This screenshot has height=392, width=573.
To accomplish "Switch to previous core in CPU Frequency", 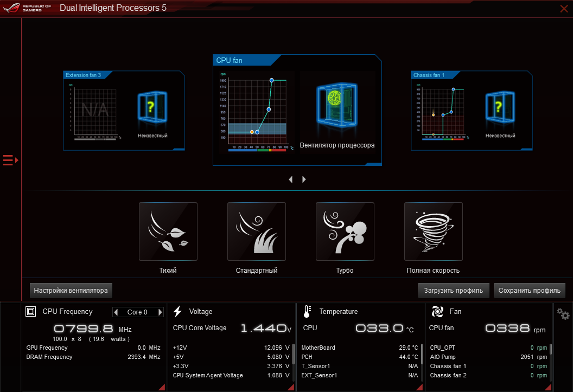I will (116, 312).
